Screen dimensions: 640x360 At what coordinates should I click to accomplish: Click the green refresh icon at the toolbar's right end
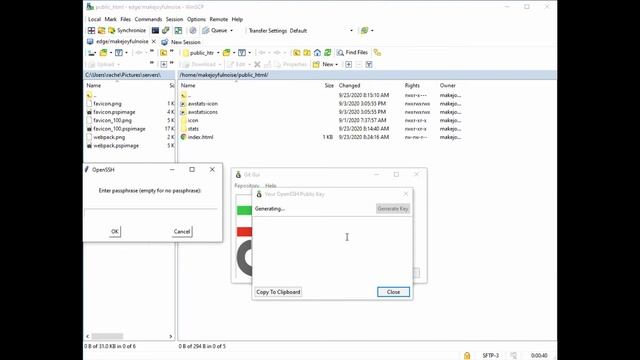tap(364, 31)
